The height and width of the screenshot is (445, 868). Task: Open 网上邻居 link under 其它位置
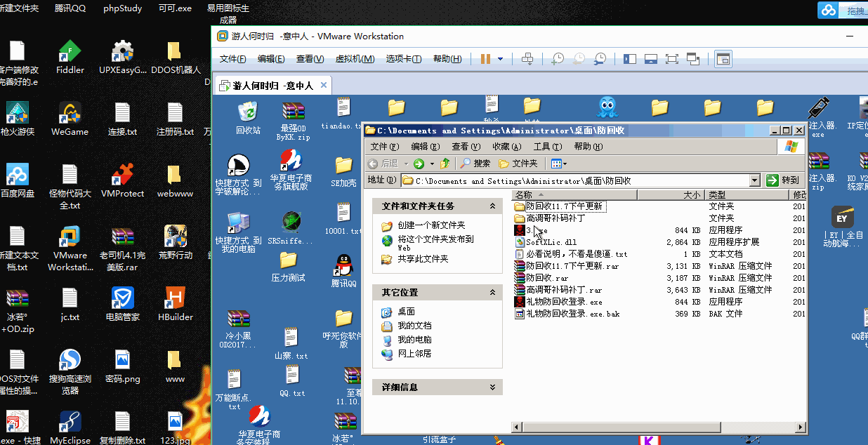(x=414, y=354)
